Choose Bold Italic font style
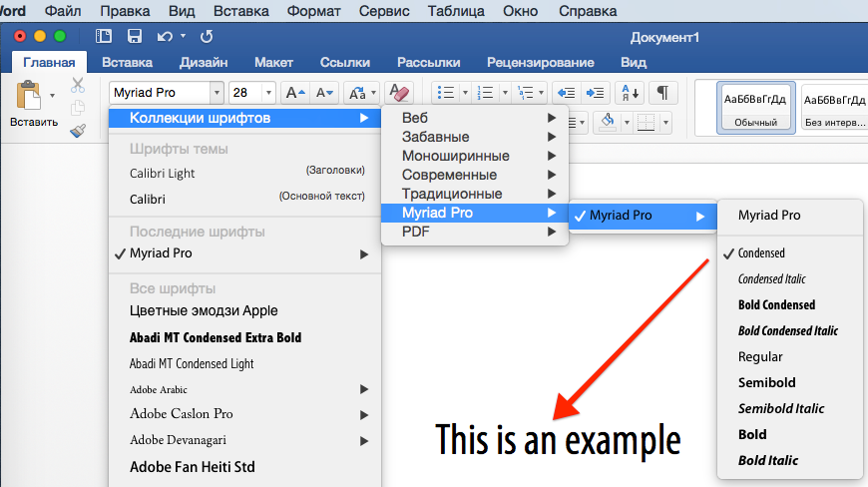 tap(790, 460)
